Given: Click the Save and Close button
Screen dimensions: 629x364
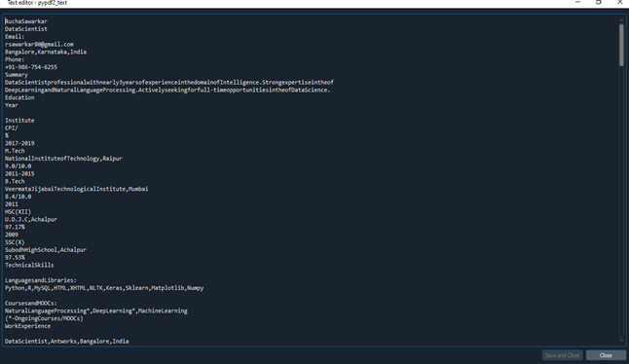Looking at the screenshot, I should 562,355.
